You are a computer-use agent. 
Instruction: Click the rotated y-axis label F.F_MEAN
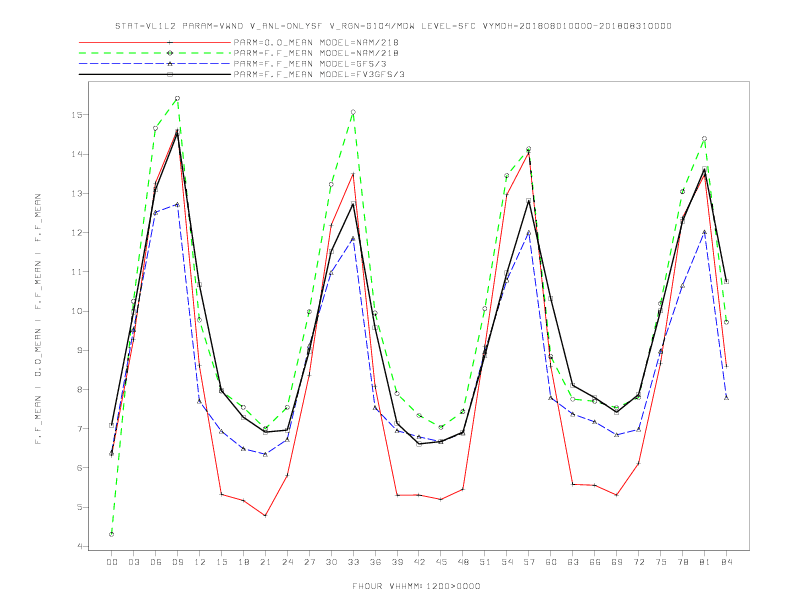[38, 319]
